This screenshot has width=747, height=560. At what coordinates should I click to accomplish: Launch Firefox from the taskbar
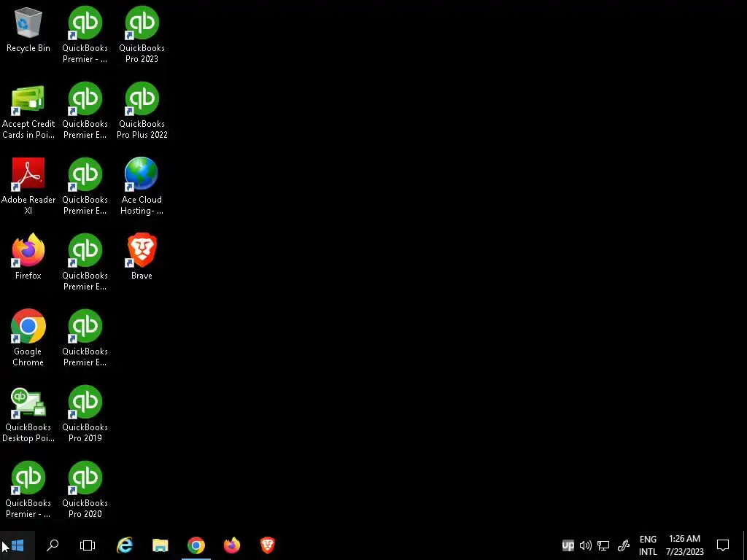point(232,545)
